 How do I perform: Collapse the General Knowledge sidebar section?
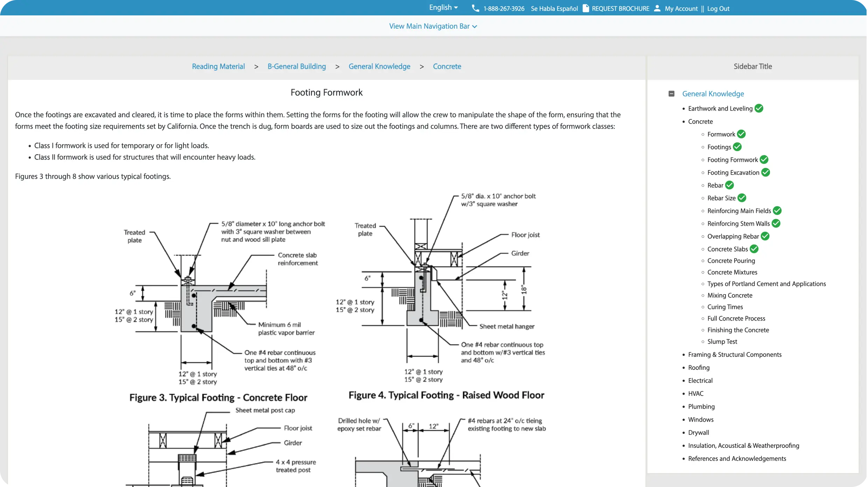point(671,93)
